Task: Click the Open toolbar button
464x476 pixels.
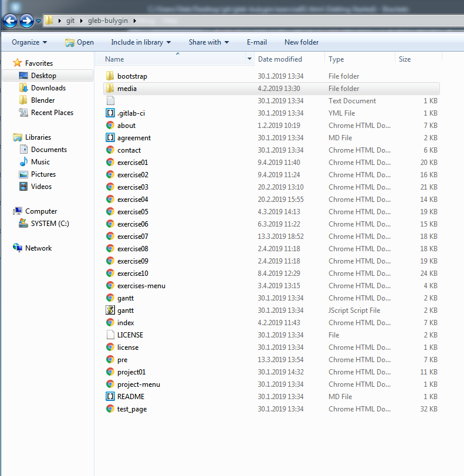Action: pos(79,42)
